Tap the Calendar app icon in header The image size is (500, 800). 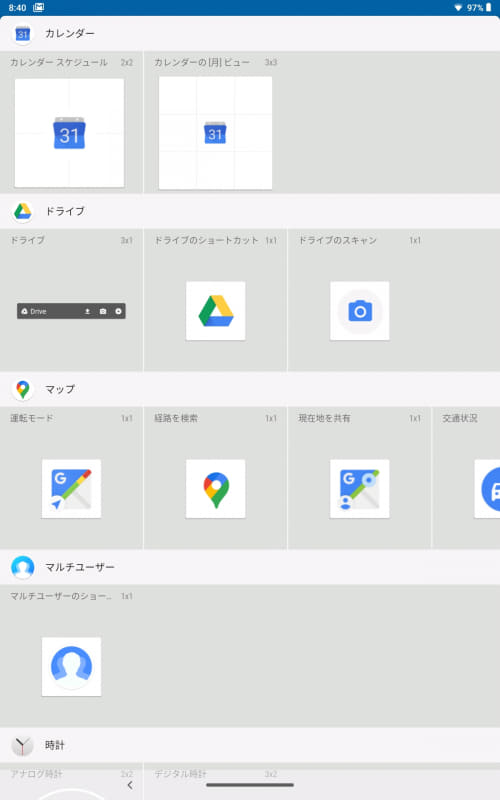[22, 34]
